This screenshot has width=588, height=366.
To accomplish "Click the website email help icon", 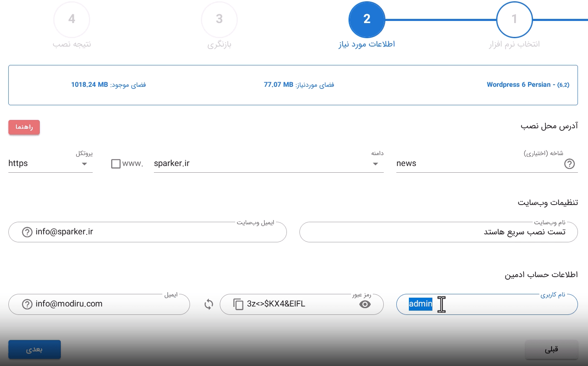I will [27, 232].
